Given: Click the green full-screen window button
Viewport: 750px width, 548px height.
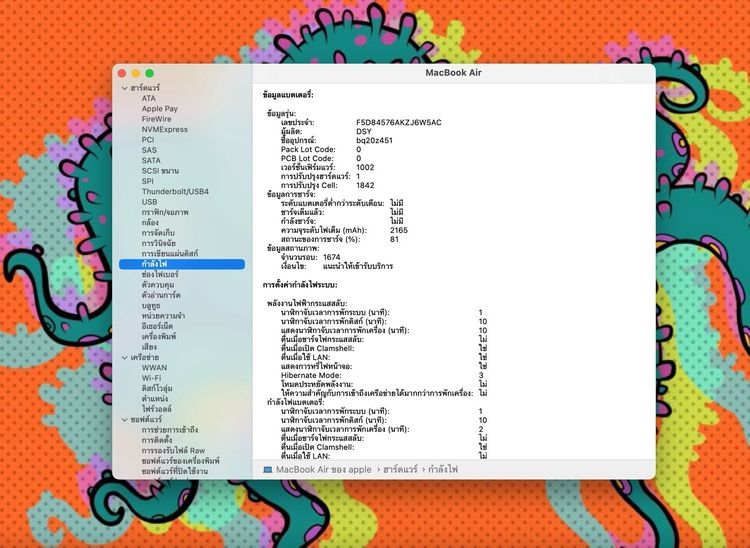Looking at the screenshot, I should pos(149,73).
